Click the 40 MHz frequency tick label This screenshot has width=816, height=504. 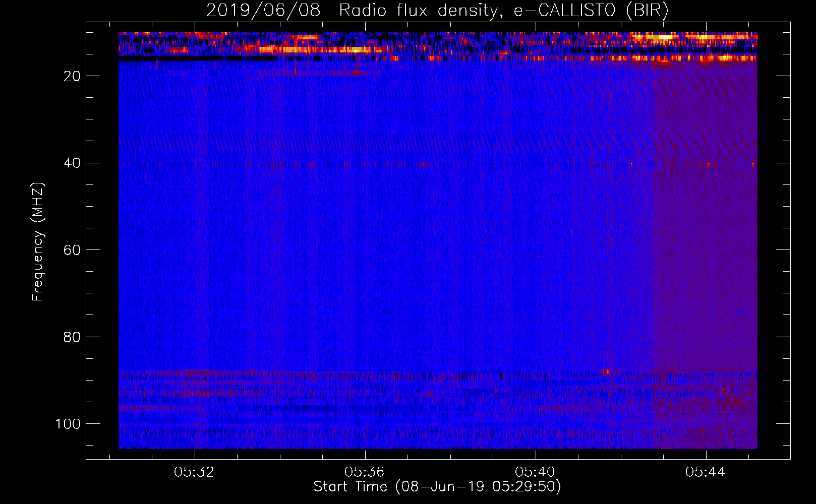(72, 163)
